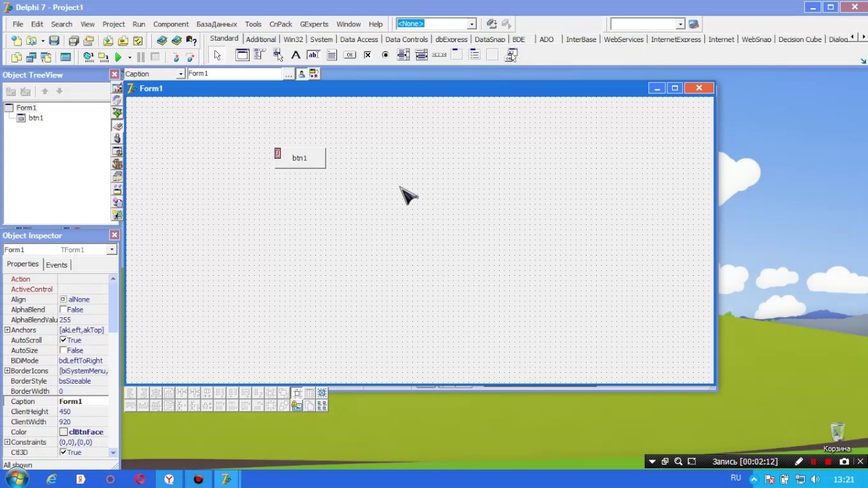The width and height of the screenshot is (868, 488).
Task: Select the RadioButton component in the palette
Action: coord(385,56)
